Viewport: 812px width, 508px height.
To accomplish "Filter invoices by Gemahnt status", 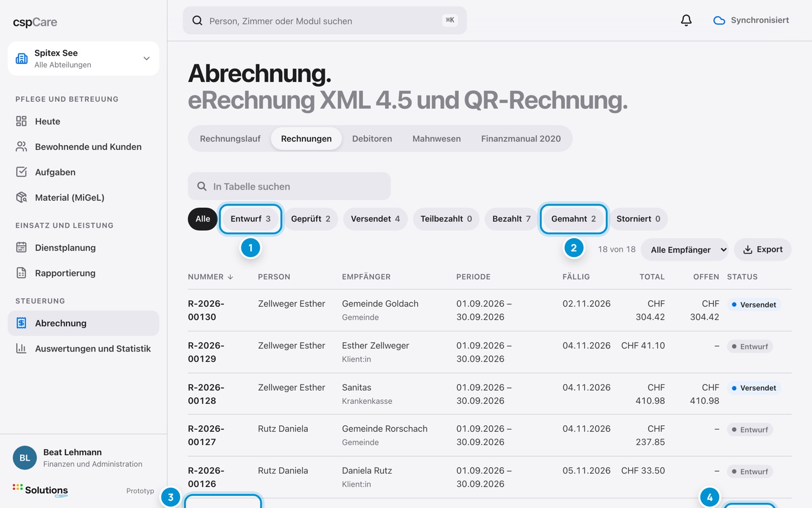I will [x=573, y=219].
